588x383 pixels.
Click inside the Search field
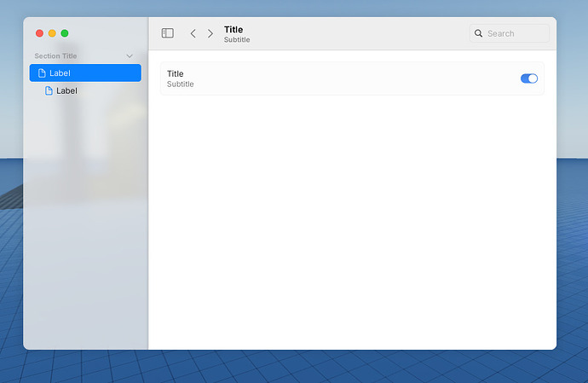510,33
